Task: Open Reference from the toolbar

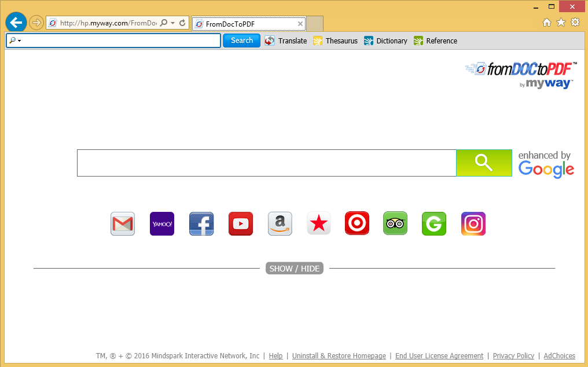Action: [x=435, y=41]
